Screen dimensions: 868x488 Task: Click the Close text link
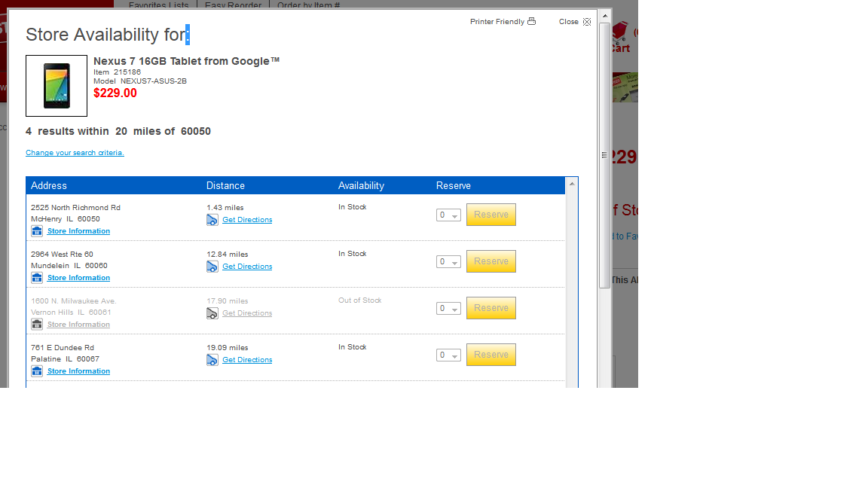569,22
